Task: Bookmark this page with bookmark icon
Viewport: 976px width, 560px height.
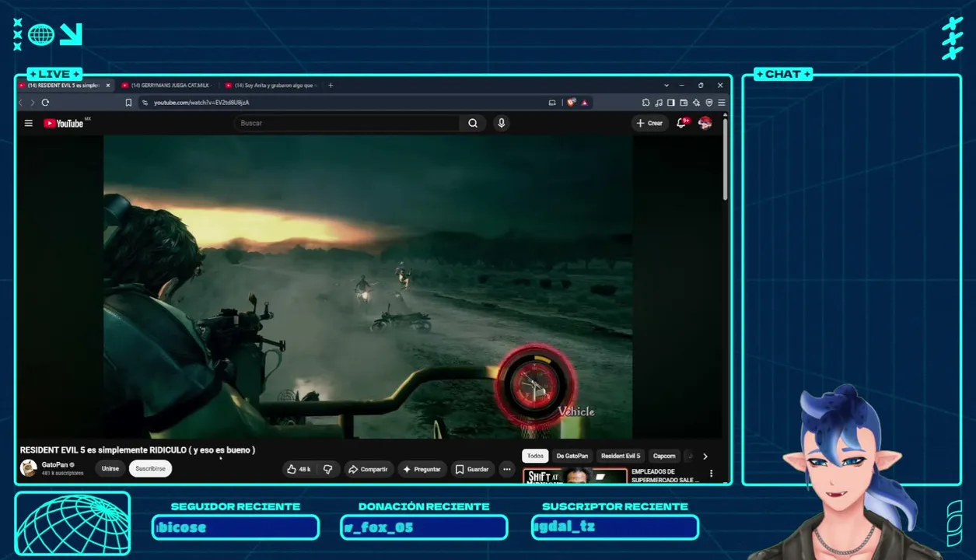Action: (x=128, y=103)
